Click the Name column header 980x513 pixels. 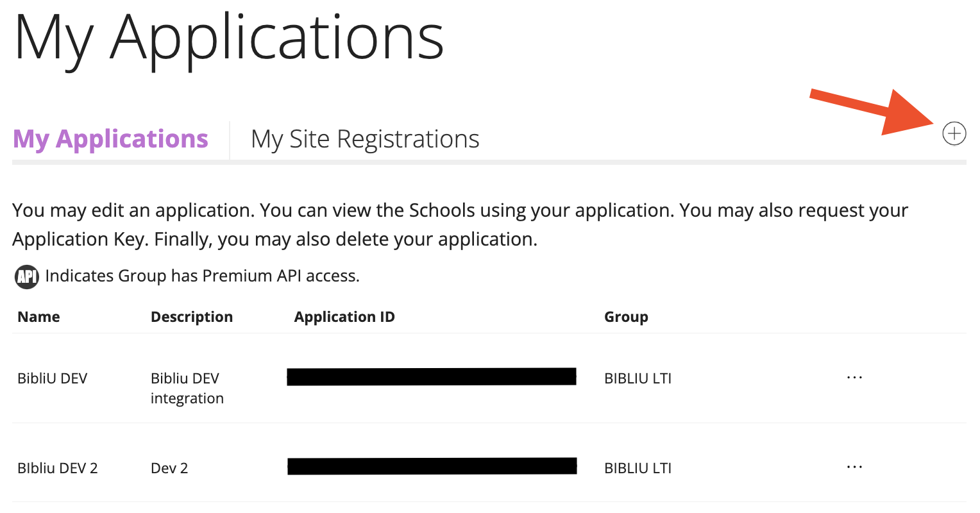(38, 317)
